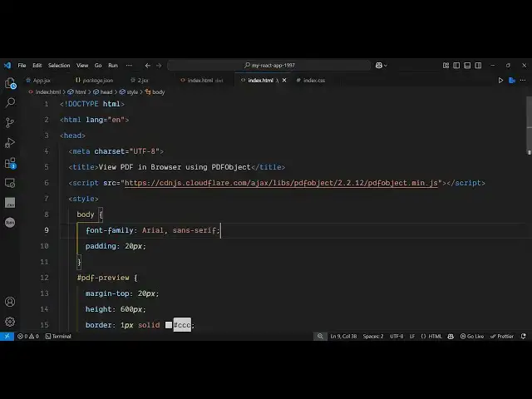Open notifications bell icon
The height and width of the screenshot is (399, 532).
[x=524, y=336]
